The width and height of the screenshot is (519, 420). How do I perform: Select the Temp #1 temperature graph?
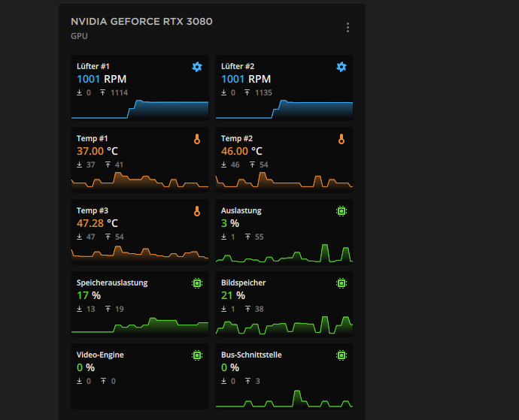tap(140, 181)
